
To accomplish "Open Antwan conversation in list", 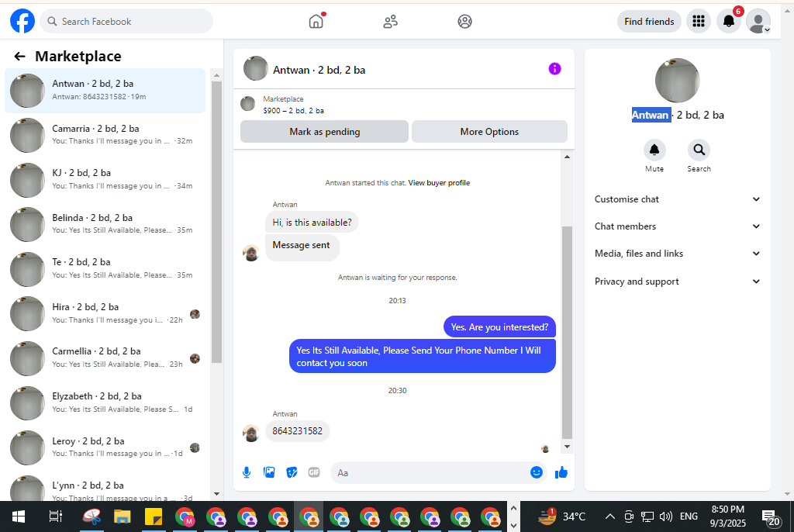I will [105, 90].
